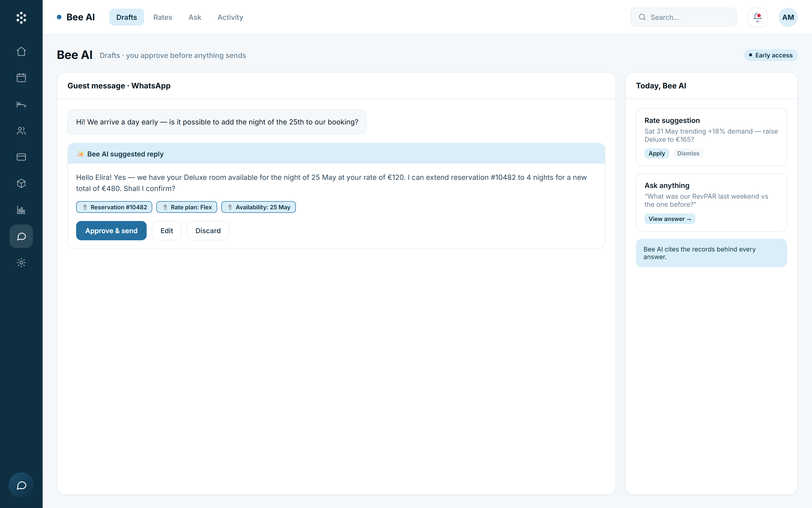Dismiss the rate suggestion
The height and width of the screenshot is (508, 812).
click(688, 153)
